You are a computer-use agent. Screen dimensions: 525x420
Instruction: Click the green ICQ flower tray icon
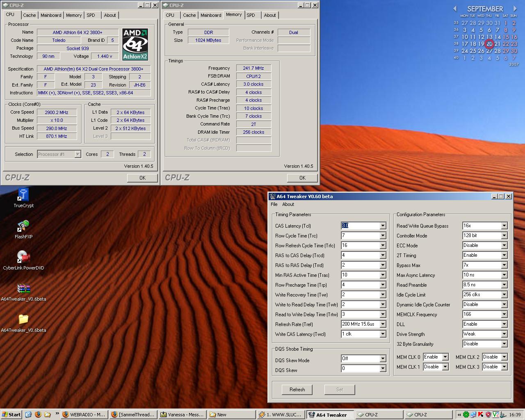[466, 415]
